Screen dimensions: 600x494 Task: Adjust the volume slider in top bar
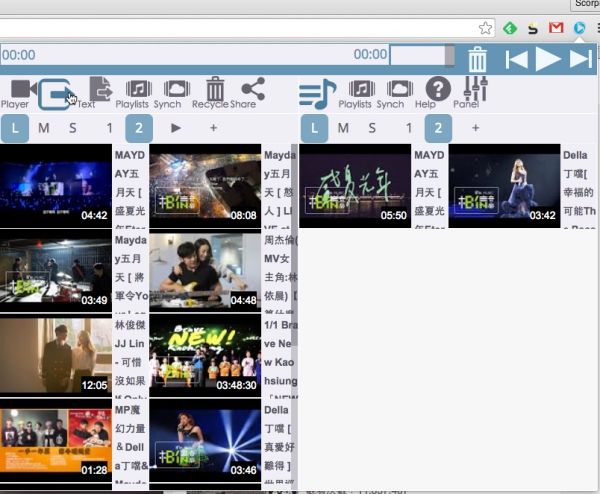click(x=420, y=56)
